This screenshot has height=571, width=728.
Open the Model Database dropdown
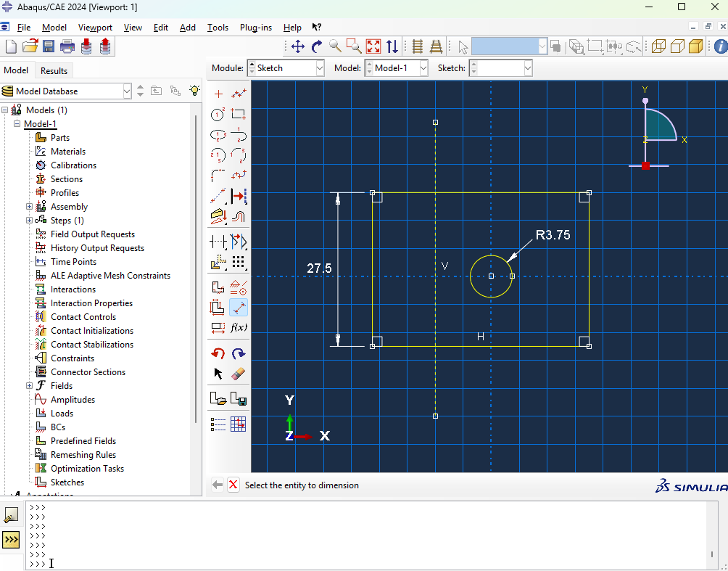pyautogui.click(x=128, y=91)
